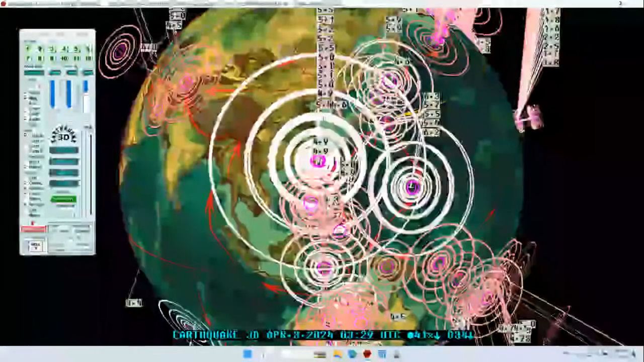Click the magenta epicenter marker inside the largest white rings
Viewport: 644px width, 362px height.
(317, 161)
